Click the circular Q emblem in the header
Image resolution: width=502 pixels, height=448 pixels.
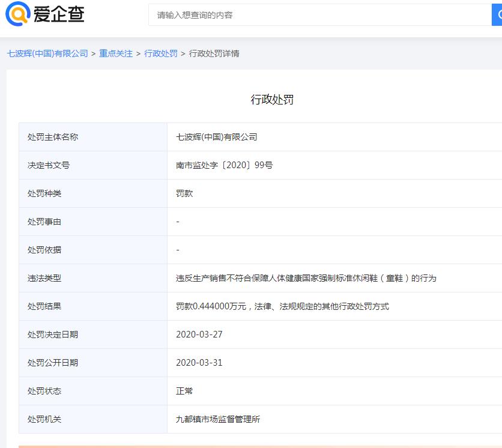18,15
